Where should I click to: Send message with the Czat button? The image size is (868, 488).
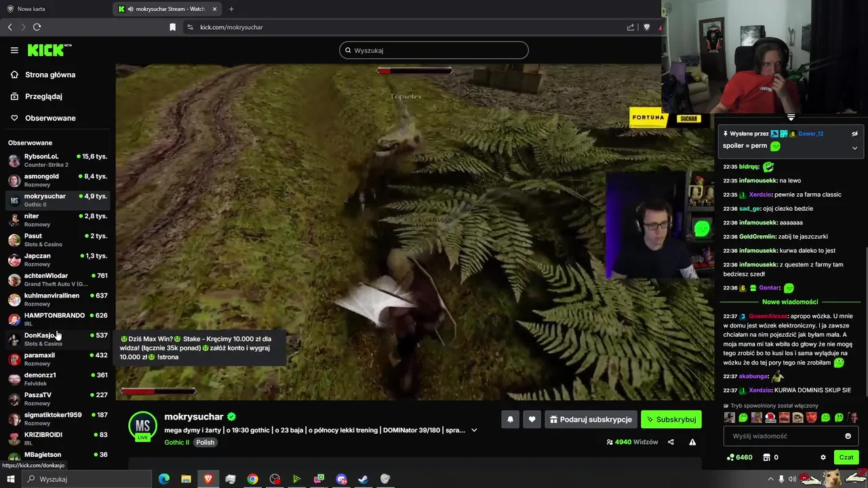(x=846, y=457)
